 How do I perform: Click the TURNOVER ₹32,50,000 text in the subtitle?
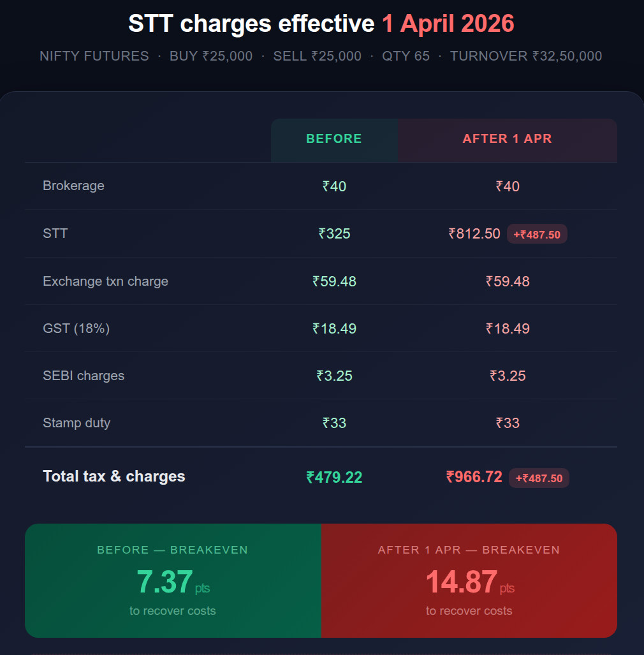point(526,56)
